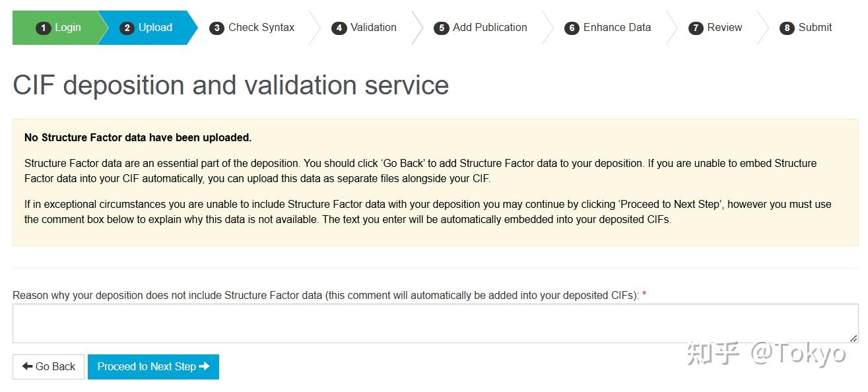
Task: Click the left arrow icon on Go Back
Action: [27, 366]
